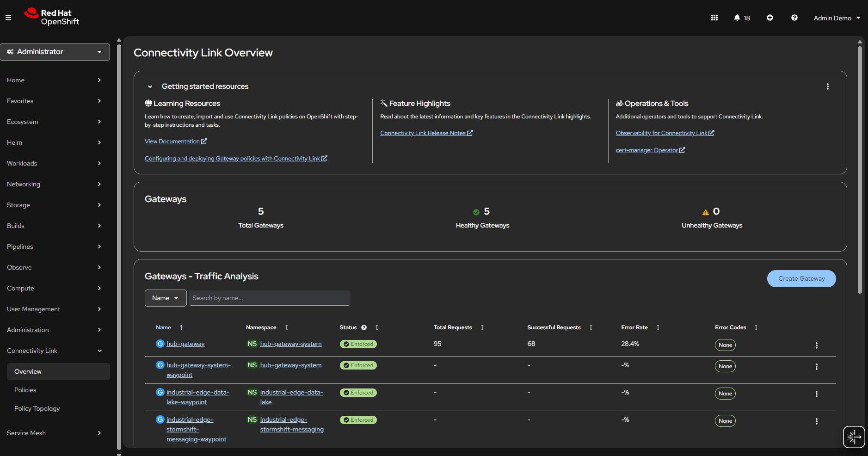Click the Create Gateway button
The height and width of the screenshot is (456, 868).
tap(801, 278)
